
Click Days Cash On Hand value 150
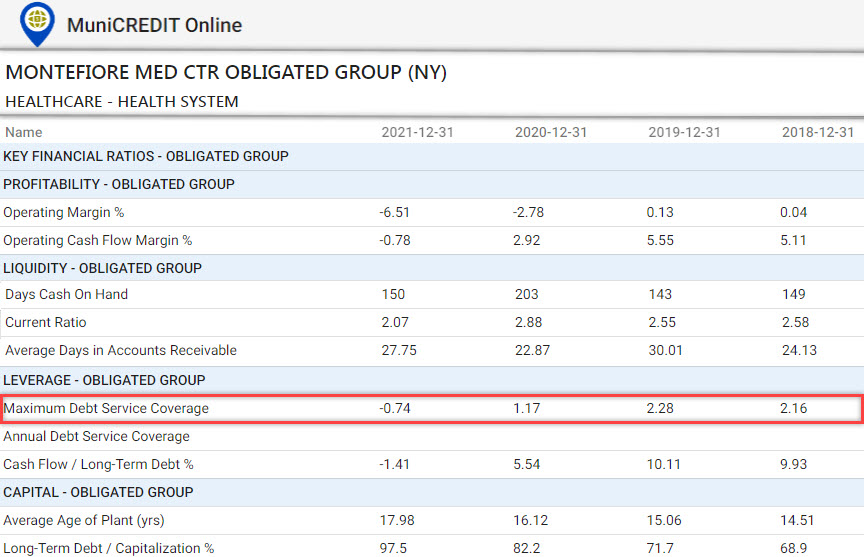tap(393, 295)
